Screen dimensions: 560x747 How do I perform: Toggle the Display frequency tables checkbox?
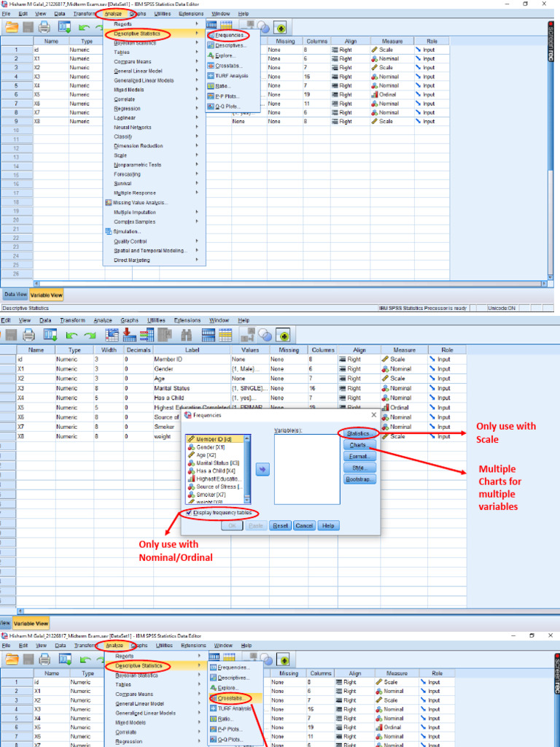tap(189, 513)
